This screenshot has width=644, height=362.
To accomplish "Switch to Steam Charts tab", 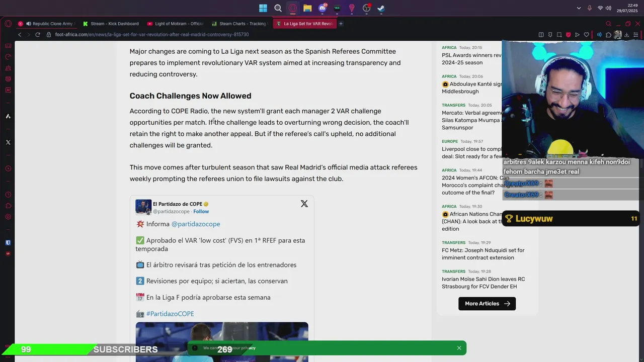I will coord(240,24).
